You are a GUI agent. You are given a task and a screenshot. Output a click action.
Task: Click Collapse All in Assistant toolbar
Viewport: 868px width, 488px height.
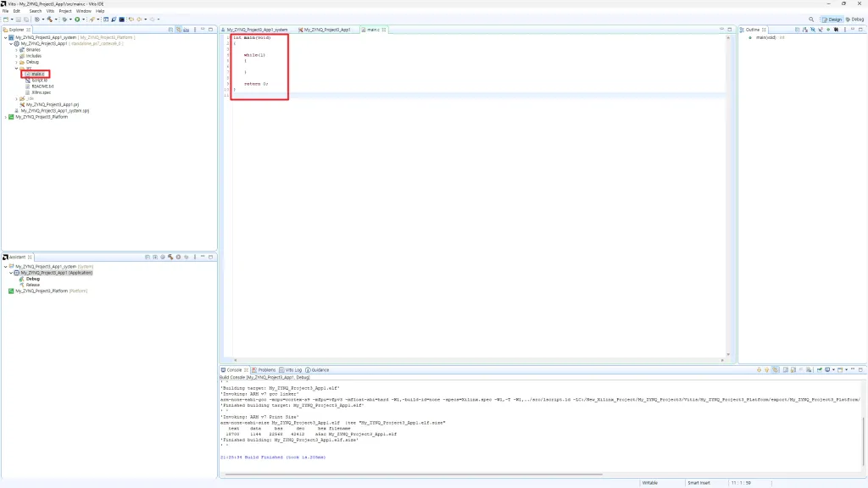(x=147, y=258)
